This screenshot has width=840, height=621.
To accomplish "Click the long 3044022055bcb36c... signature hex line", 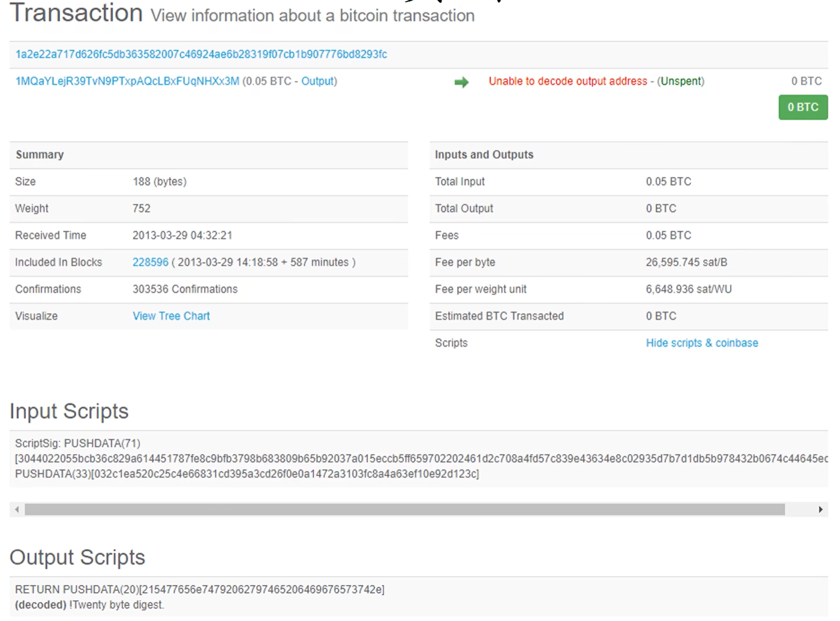I will pos(421,458).
